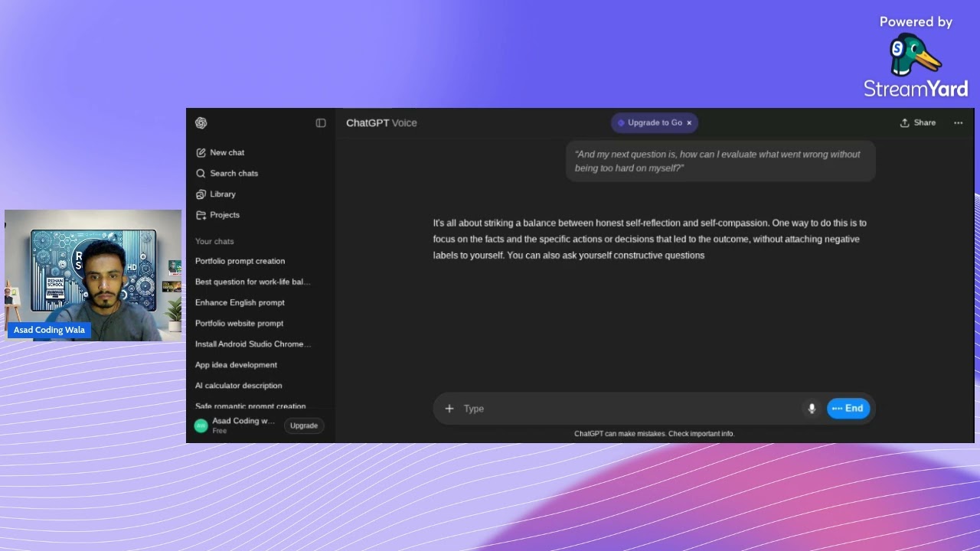Click the assistant response paragraph

pyautogui.click(x=650, y=239)
